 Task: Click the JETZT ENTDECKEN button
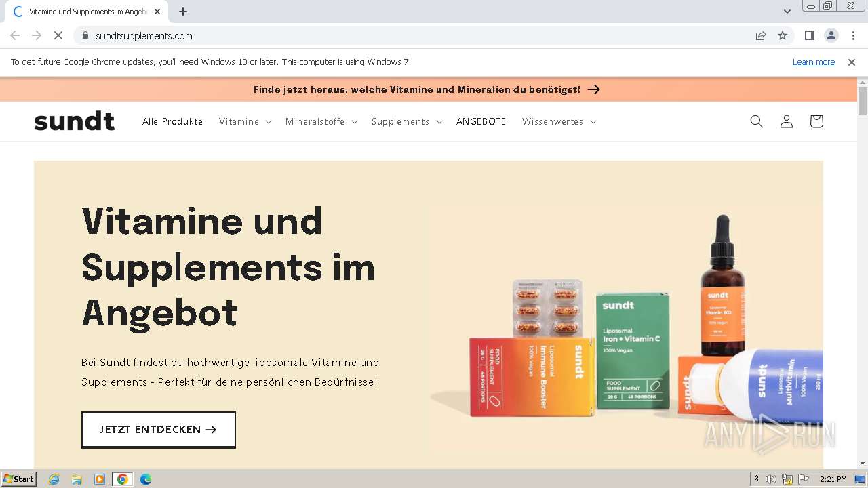click(x=159, y=430)
